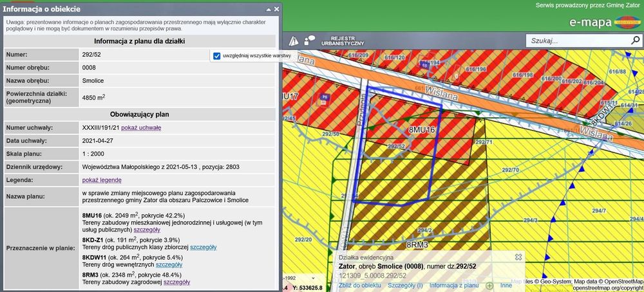Open Rejestr Urbanistyczny
This screenshot has height=292, width=644.
[343, 41]
